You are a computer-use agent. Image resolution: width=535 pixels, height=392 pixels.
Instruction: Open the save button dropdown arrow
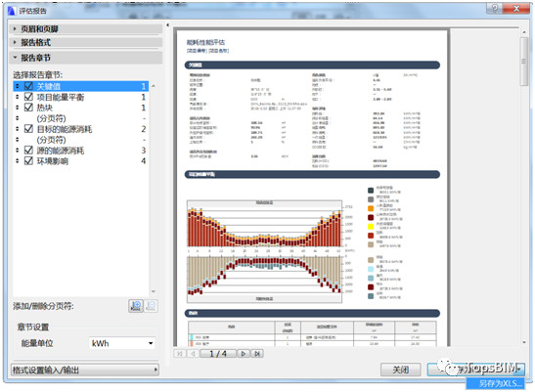pos(519,370)
